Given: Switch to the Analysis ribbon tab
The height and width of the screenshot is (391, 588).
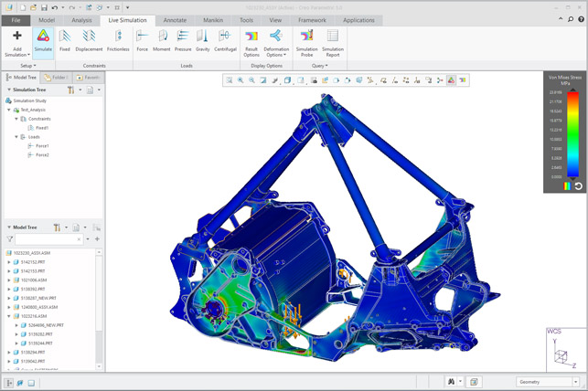Looking at the screenshot, I should point(81,20).
